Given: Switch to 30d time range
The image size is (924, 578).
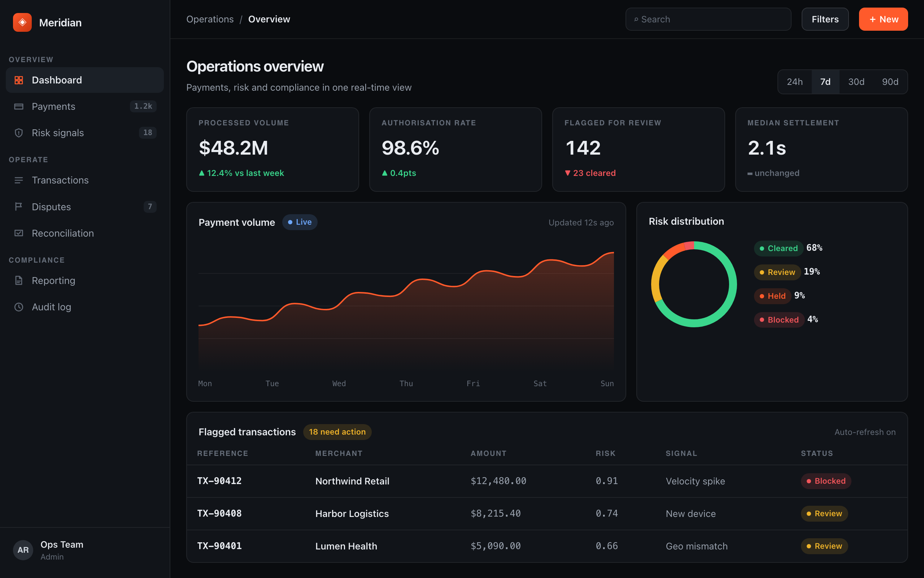Looking at the screenshot, I should [x=856, y=82].
